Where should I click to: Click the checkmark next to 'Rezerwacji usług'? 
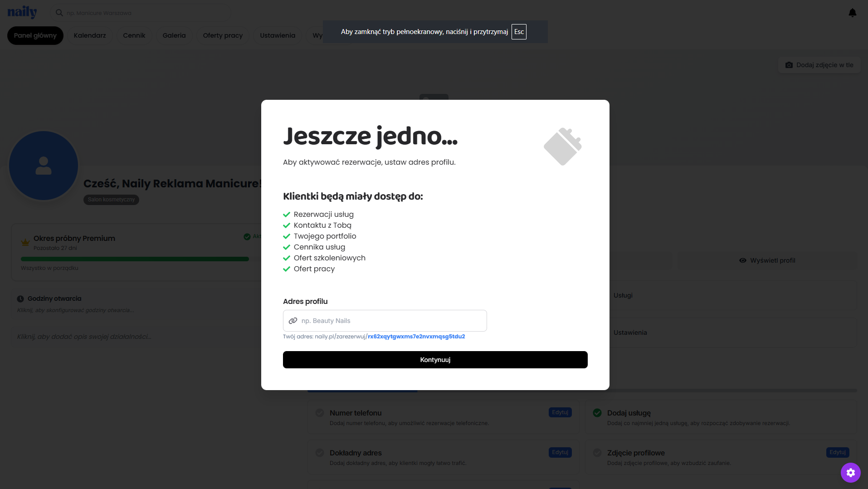[x=286, y=214]
